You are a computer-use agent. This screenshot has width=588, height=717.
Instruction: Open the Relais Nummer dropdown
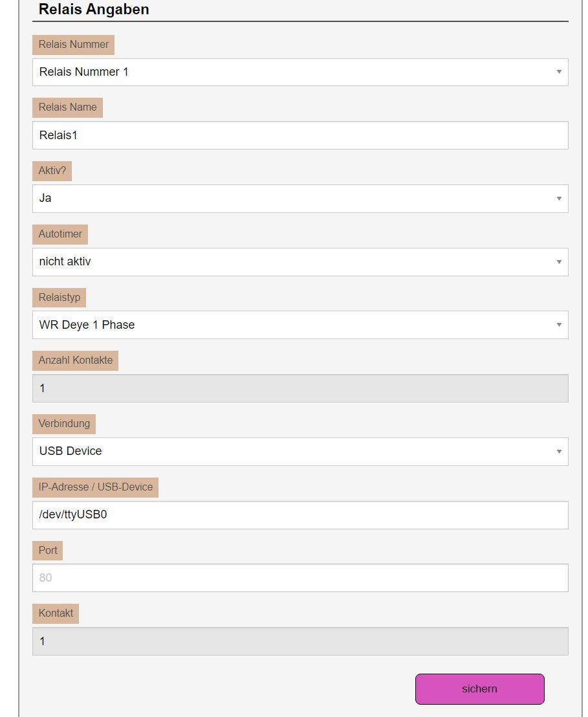coord(300,72)
